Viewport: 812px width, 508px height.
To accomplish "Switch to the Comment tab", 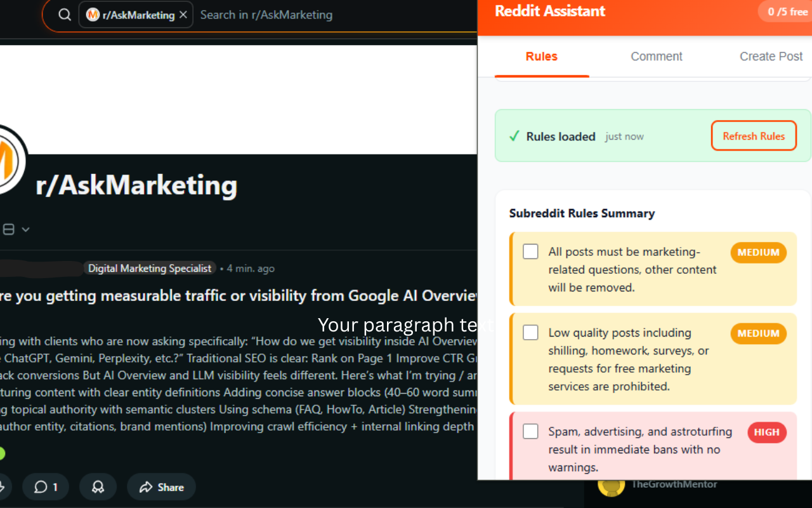I will tap(657, 57).
